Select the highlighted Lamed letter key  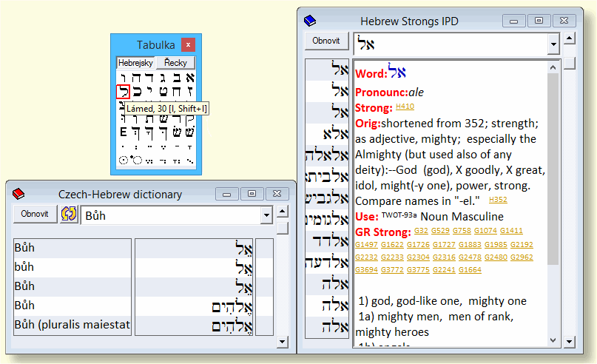point(124,92)
